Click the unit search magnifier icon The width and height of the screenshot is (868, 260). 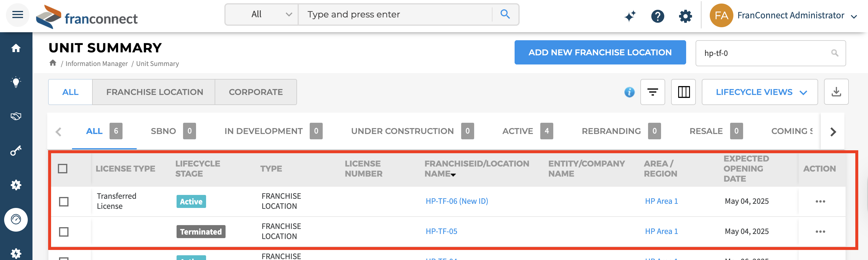[834, 53]
